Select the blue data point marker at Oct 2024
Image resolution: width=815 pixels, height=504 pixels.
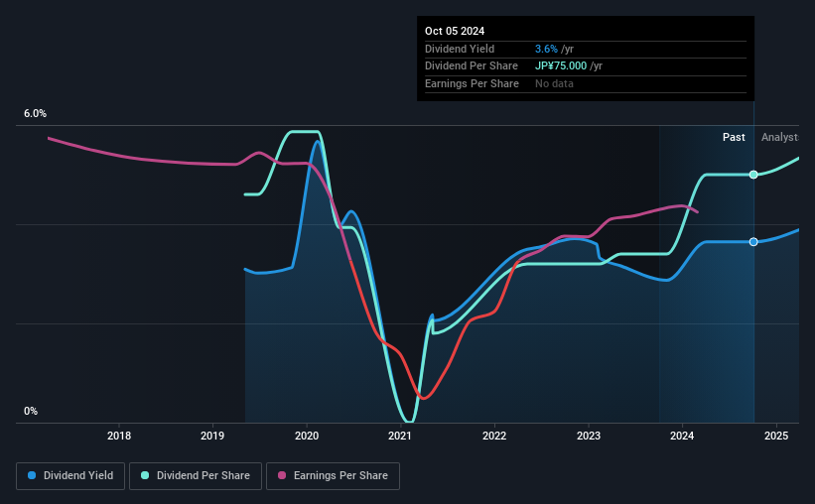pos(753,242)
